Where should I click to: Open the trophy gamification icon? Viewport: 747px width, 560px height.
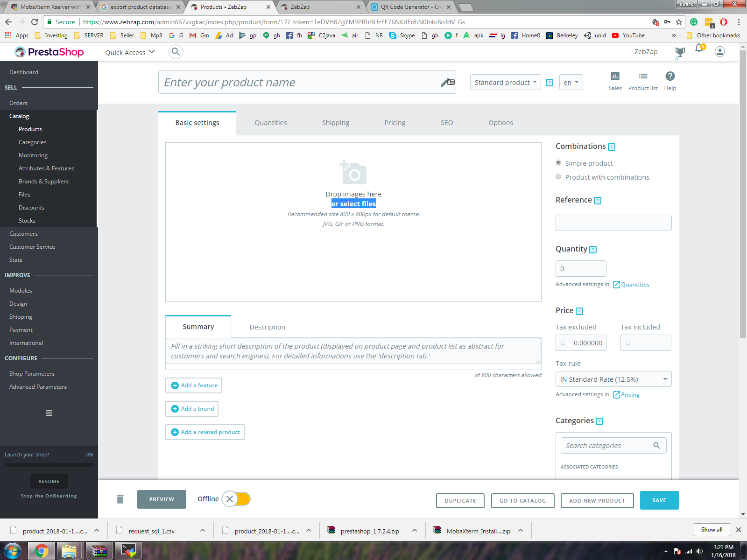coord(680,52)
